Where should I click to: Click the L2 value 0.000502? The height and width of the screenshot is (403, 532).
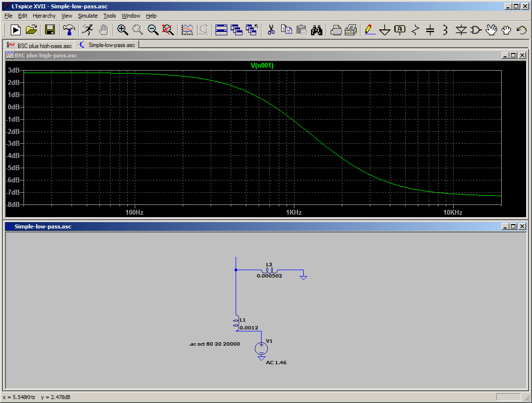pyautogui.click(x=269, y=276)
